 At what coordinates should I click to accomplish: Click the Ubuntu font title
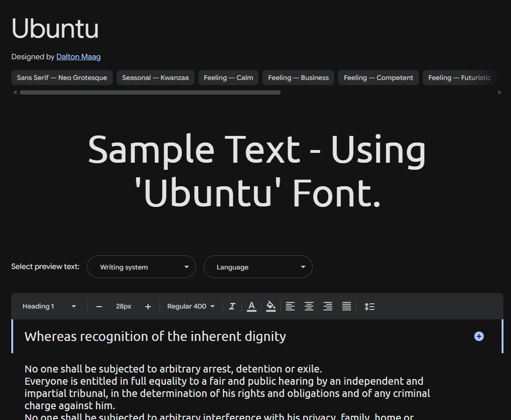55,28
